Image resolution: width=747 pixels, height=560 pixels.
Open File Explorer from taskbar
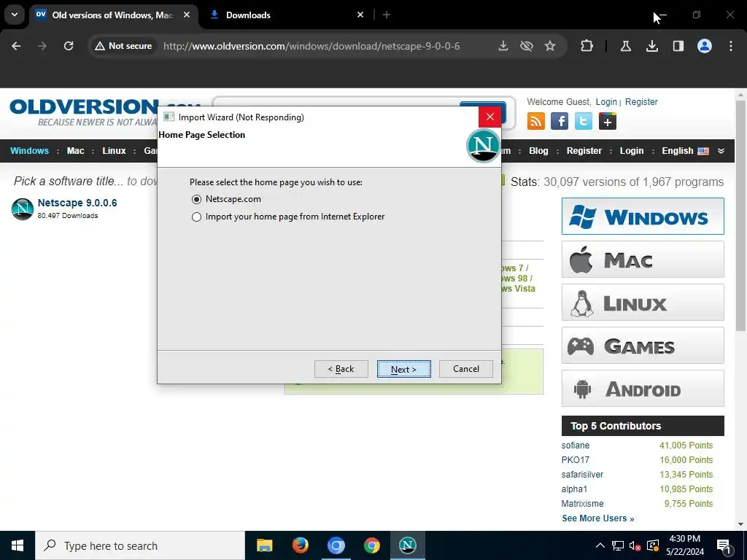point(264,545)
